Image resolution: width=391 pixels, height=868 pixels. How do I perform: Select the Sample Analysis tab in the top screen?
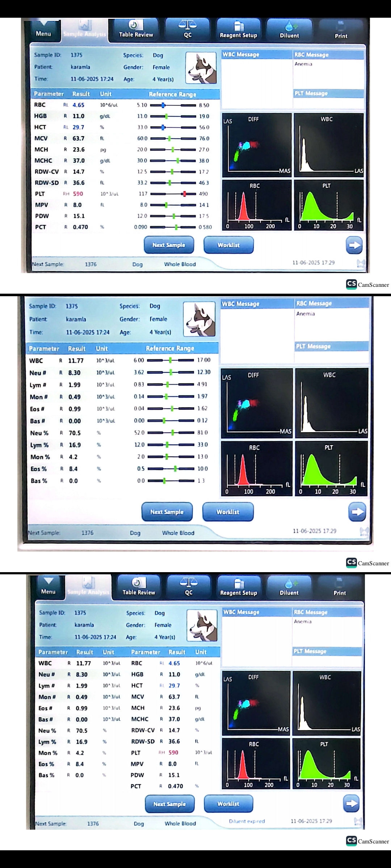85,30
